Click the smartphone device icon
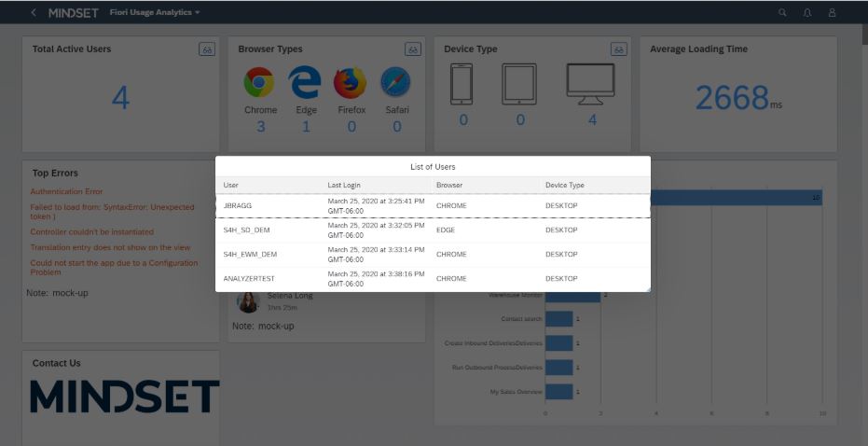 (462, 84)
